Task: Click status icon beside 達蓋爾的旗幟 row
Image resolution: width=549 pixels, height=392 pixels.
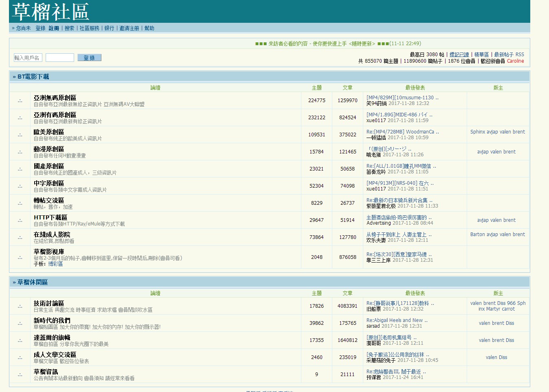Action: (20, 340)
